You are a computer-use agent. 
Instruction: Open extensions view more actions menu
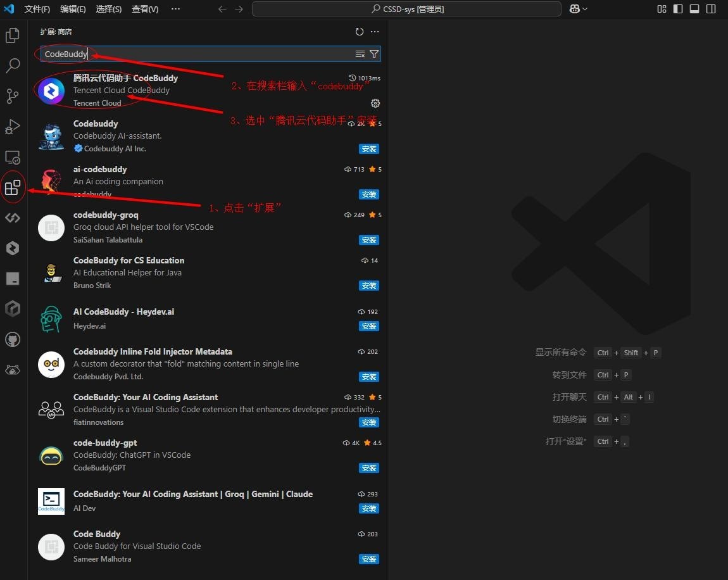click(x=375, y=32)
